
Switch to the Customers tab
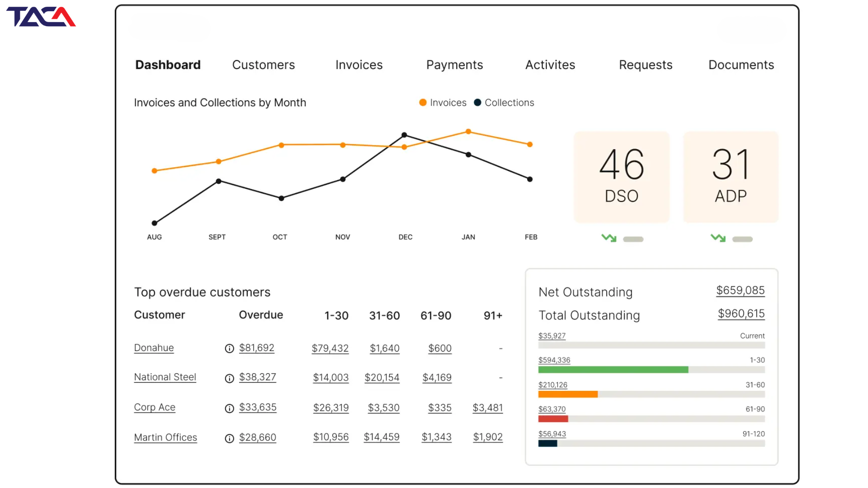[x=264, y=65]
